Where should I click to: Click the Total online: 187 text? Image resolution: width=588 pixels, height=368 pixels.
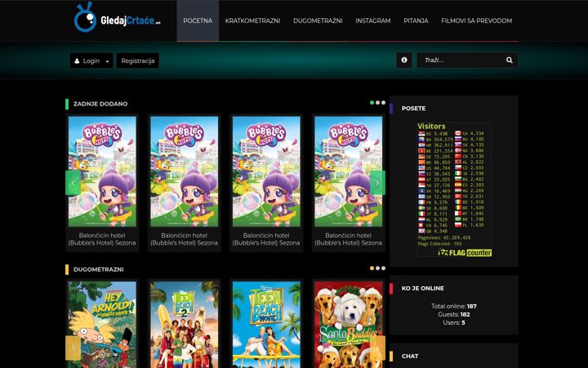tap(454, 306)
